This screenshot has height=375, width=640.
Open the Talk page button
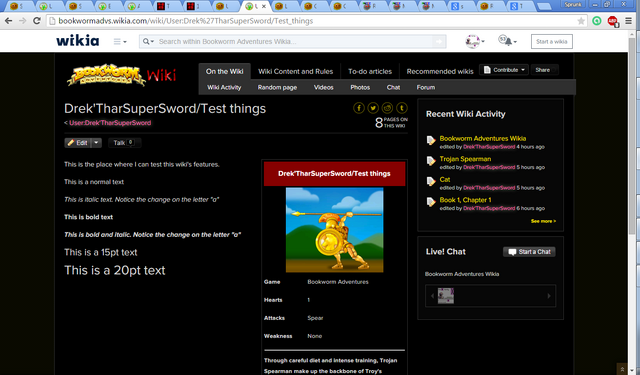click(124, 143)
